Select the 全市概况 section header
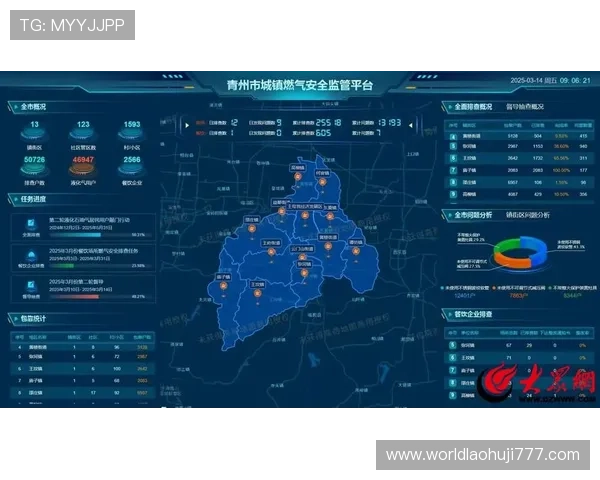 tap(33, 107)
